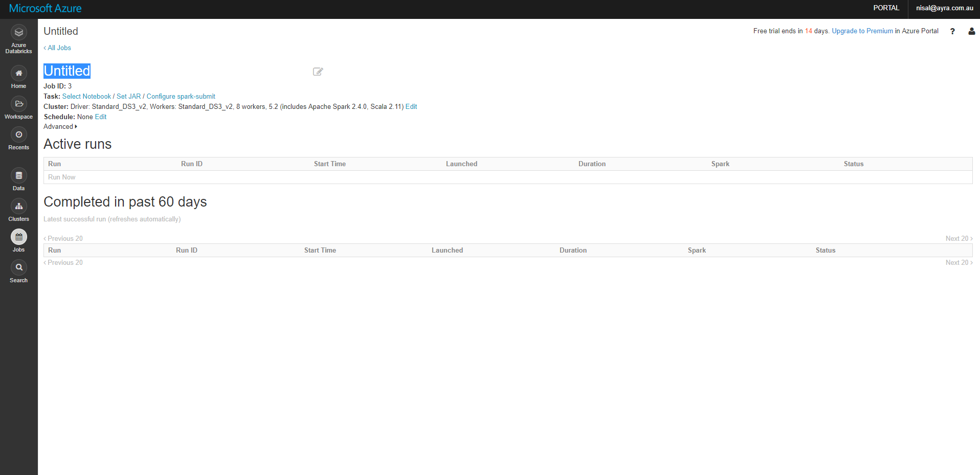980x475 pixels.
Task: Click Start Time header in Active runs
Action: (x=330, y=164)
